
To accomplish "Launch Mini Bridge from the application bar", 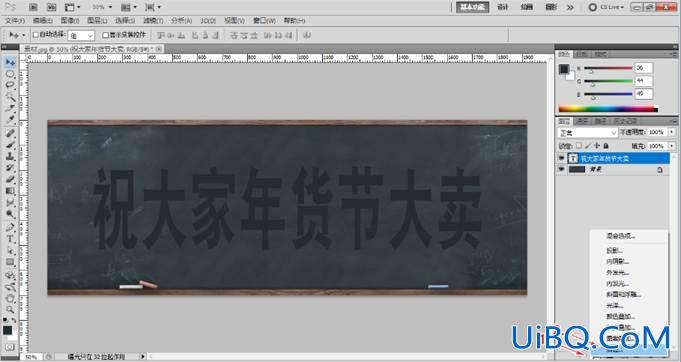I will pyautogui.click(x=51, y=7).
